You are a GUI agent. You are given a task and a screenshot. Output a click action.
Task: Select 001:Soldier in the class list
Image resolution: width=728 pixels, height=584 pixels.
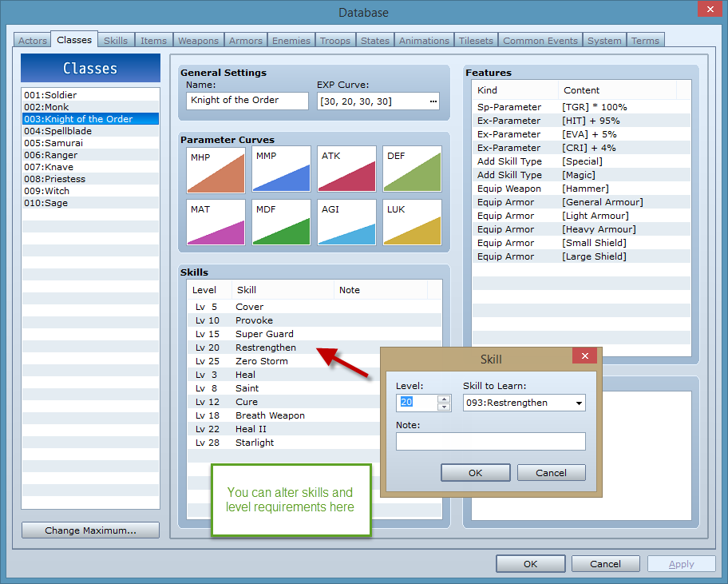[90, 95]
